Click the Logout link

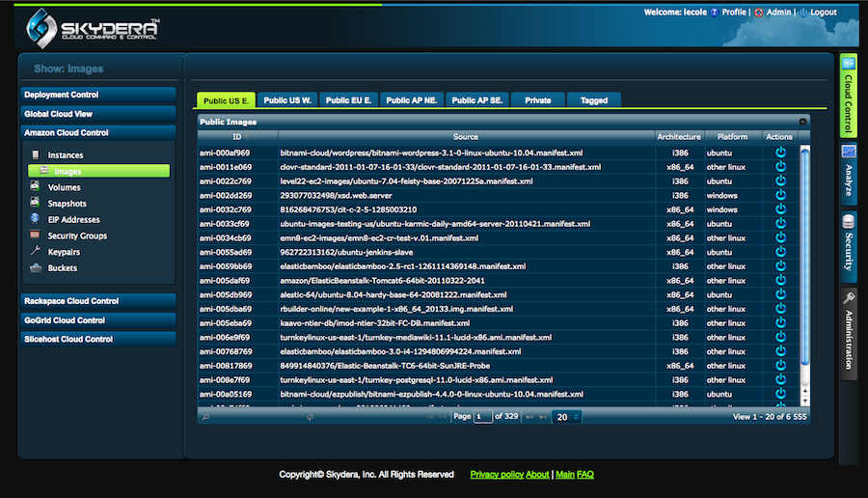[823, 13]
